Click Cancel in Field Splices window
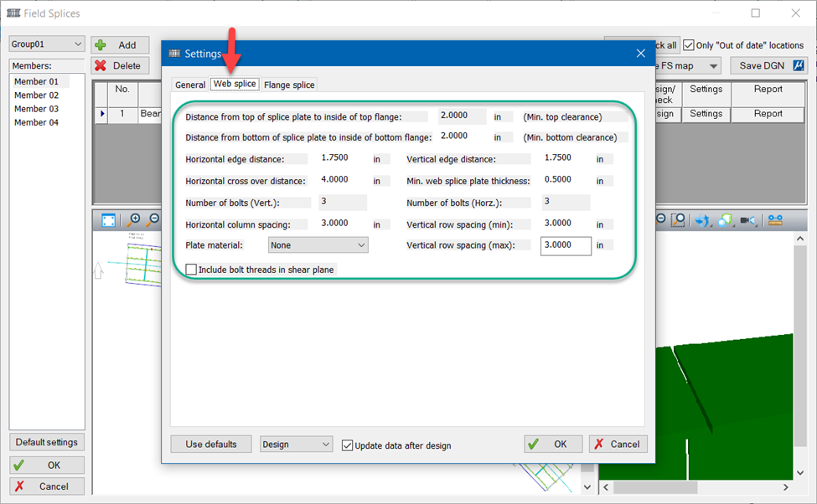 pos(46,486)
